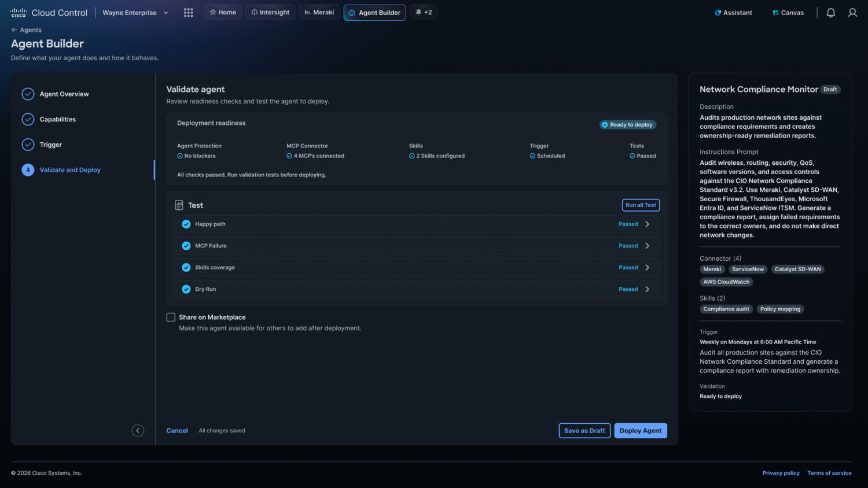The width and height of the screenshot is (868, 488).
Task: Click Deploy Agent button
Action: click(x=641, y=431)
